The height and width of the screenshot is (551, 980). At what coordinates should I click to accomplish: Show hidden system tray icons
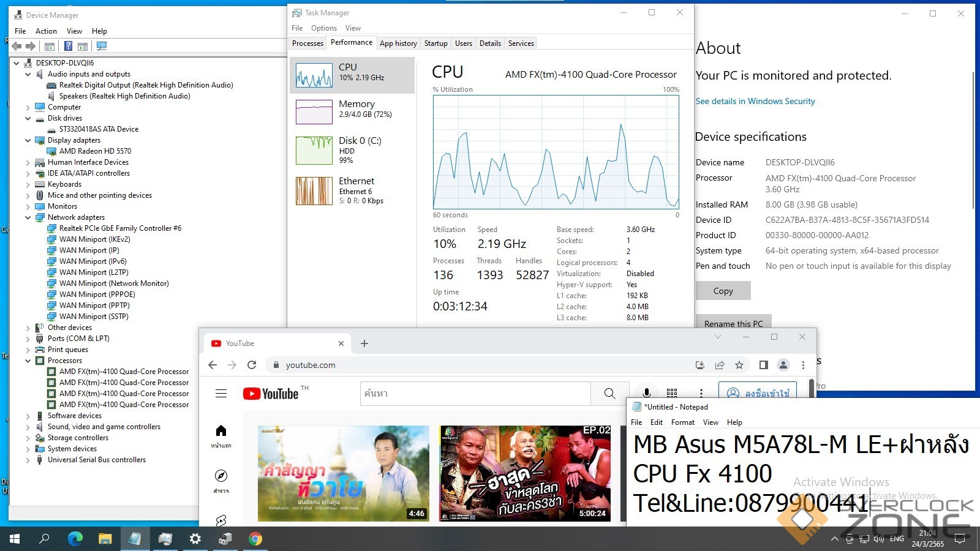(834, 539)
